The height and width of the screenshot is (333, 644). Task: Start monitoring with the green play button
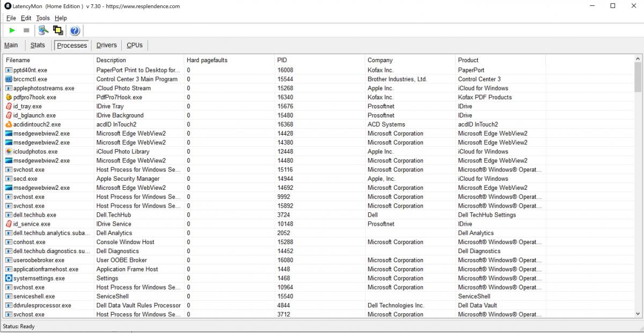pos(12,31)
